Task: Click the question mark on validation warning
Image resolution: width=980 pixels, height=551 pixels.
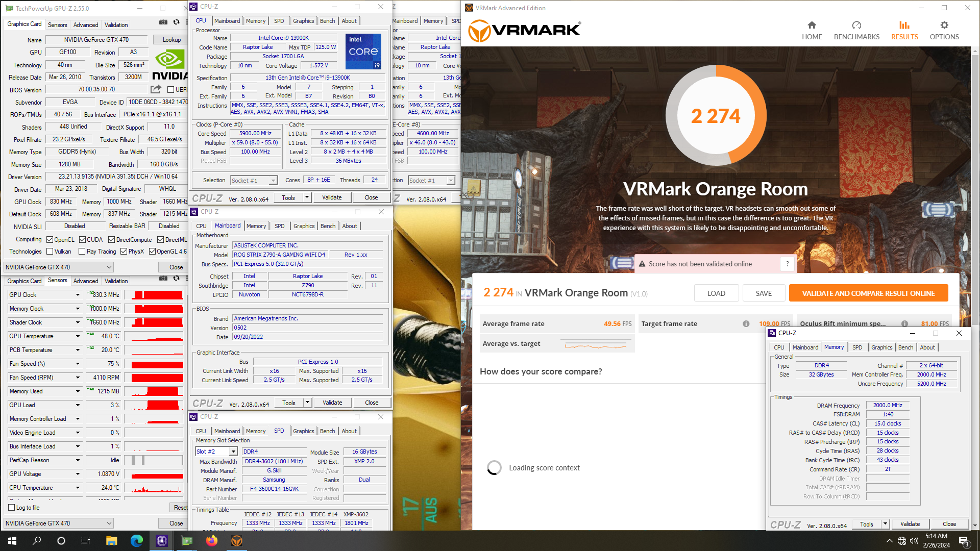Action: coord(788,264)
